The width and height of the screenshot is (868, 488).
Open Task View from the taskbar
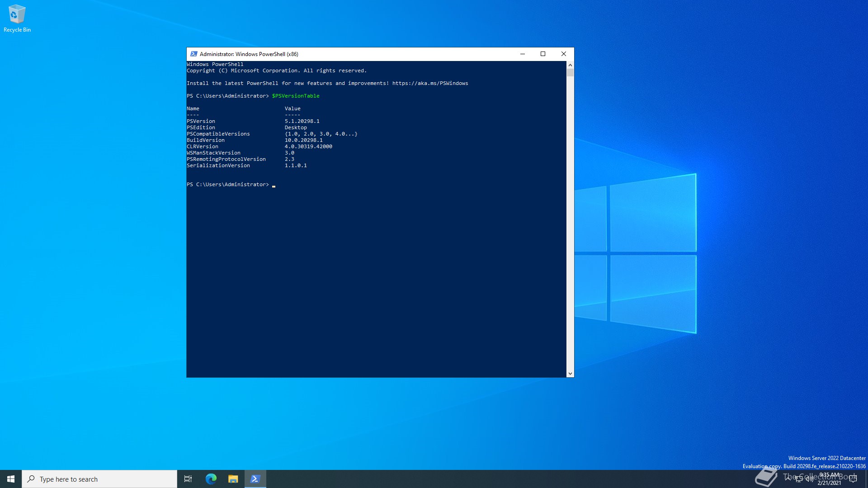tap(188, 479)
